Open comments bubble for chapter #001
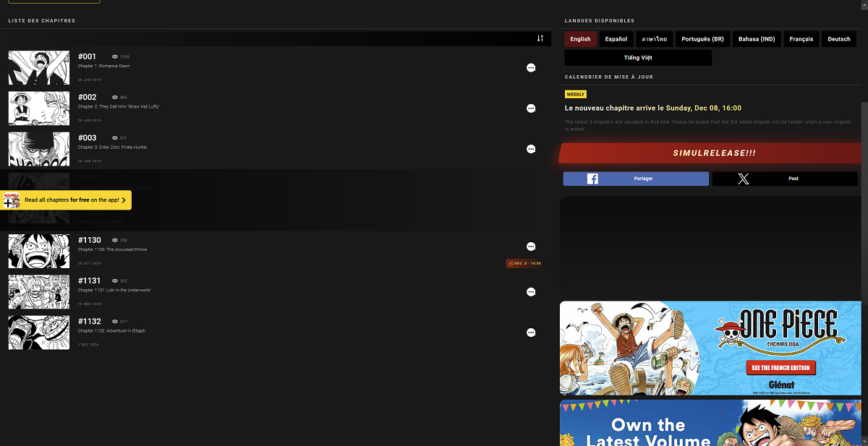This screenshot has width=868, height=446. click(x=531, y=68)
